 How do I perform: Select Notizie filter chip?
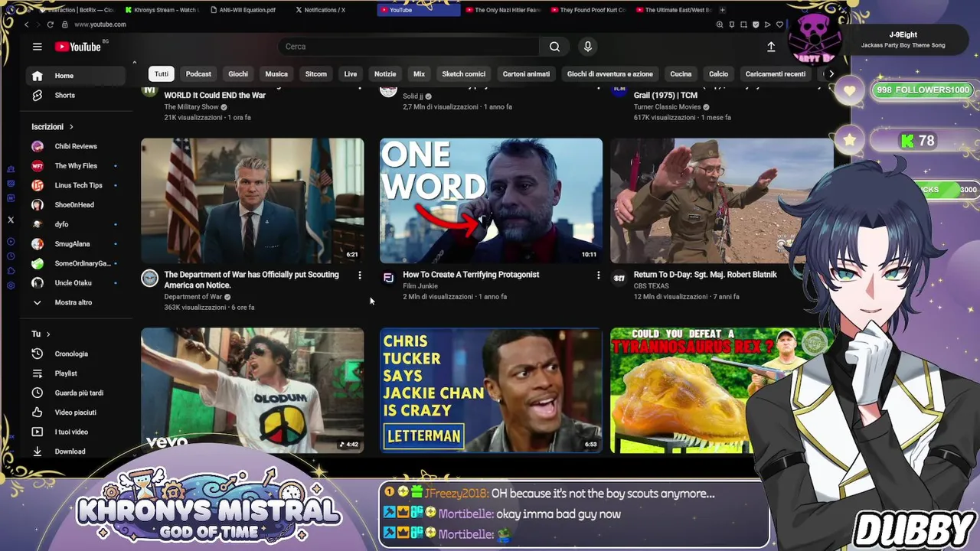coord(385,74)
